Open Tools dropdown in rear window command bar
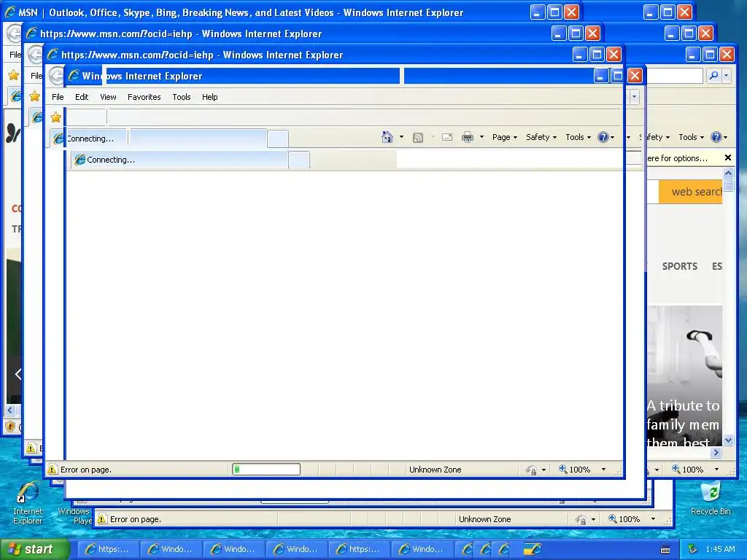The width and height of the screenshot is (747, 560). [691, 137]
